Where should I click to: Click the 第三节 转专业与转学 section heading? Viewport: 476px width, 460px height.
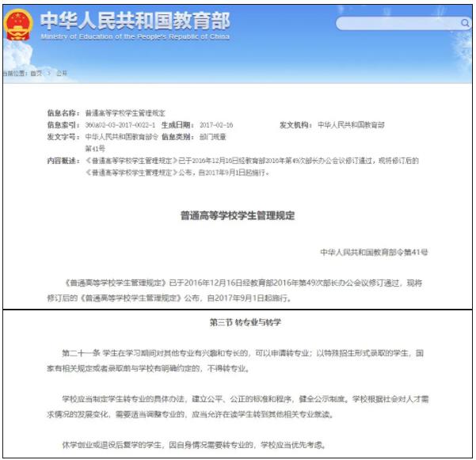(x=238, y=323)
